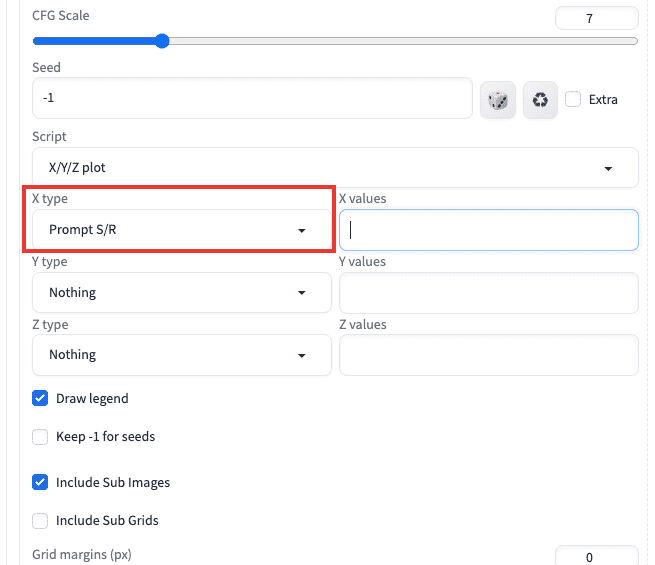Enable Keep -1 for seeds
This screenshot has width=655, height=565.
point(41,436)
